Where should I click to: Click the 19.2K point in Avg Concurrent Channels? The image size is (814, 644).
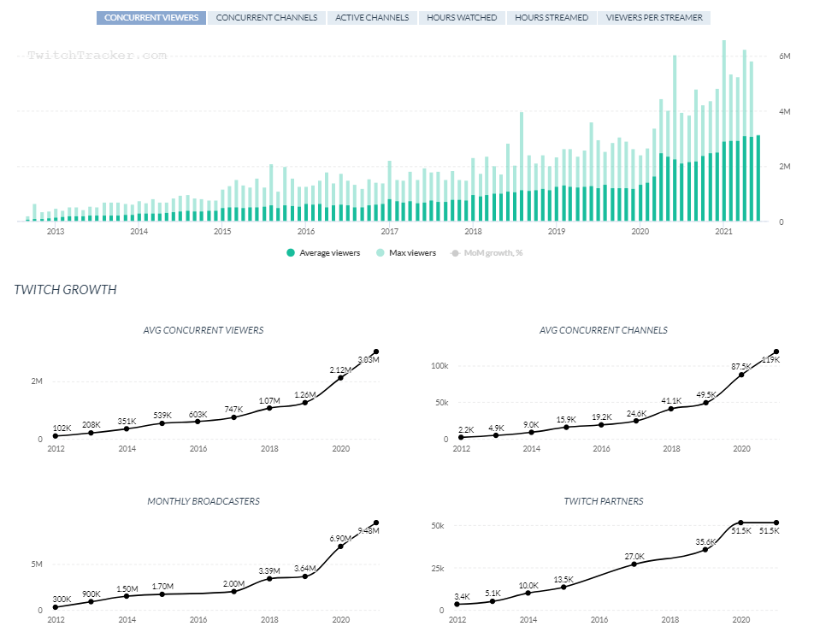pyautogui.click(x=601, y=425)
